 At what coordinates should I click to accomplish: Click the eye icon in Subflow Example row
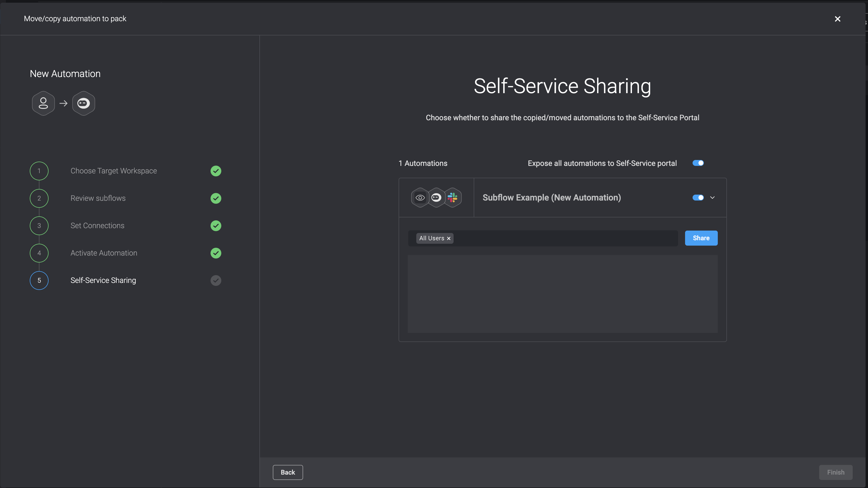click(420, 198)
